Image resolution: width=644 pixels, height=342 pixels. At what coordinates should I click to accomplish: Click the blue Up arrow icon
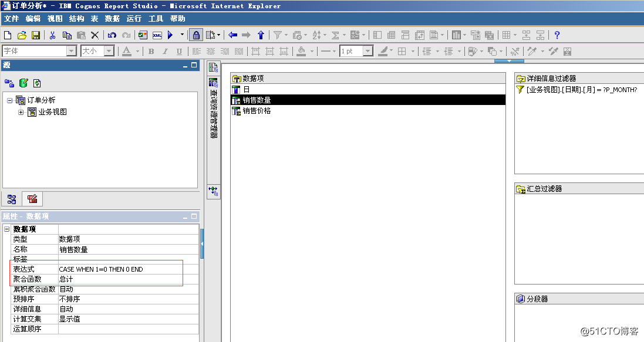(x=261, y=35)
